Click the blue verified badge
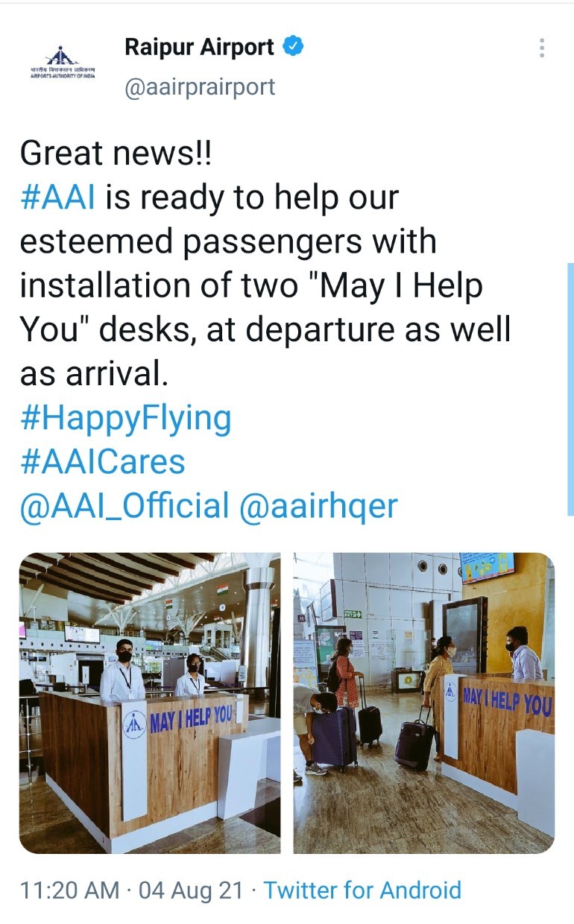Viewport: 574px width, 924px height. [x=294, y=48]
